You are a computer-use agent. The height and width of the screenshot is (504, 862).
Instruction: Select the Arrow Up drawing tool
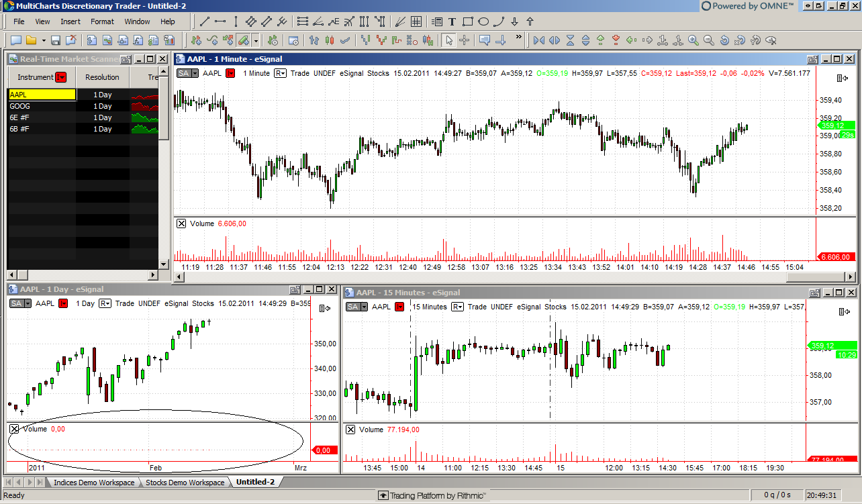530,21
